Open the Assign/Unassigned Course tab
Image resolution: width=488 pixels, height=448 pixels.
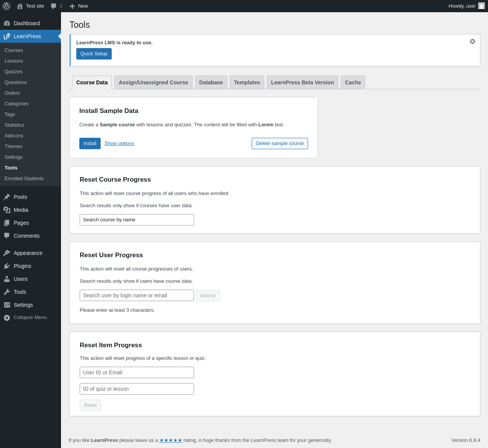(x=153, y=82)
